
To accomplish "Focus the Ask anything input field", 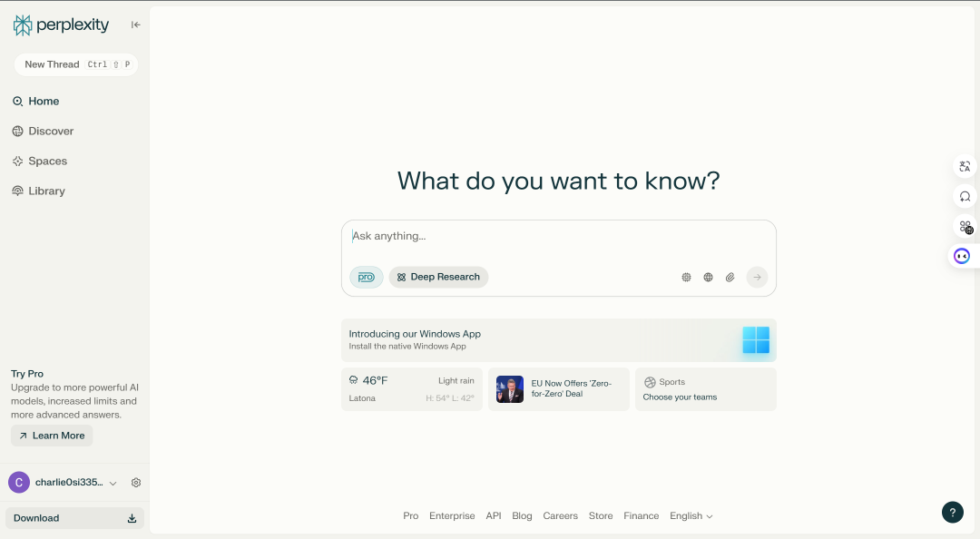I will pos(558,236).
